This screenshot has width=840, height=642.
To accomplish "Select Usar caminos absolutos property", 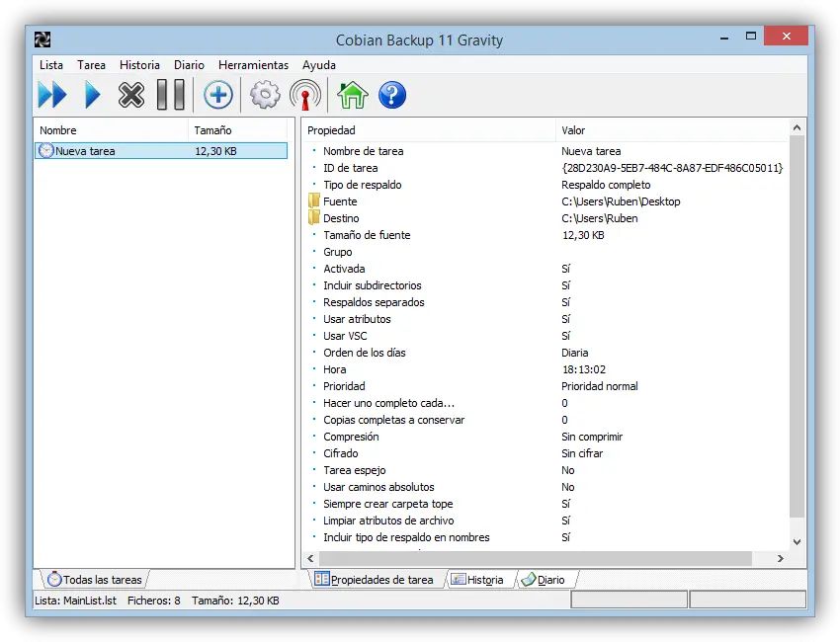I will tap(378, 487).
